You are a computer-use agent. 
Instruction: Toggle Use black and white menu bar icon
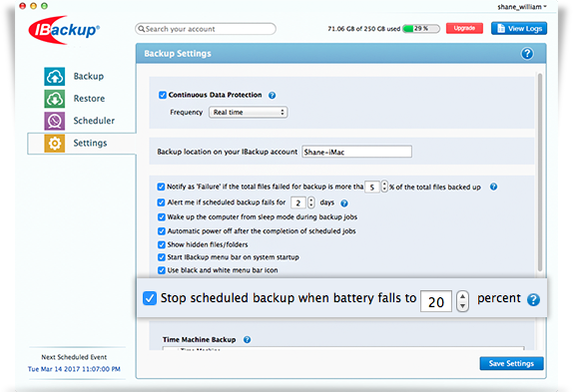coord(161,270)
